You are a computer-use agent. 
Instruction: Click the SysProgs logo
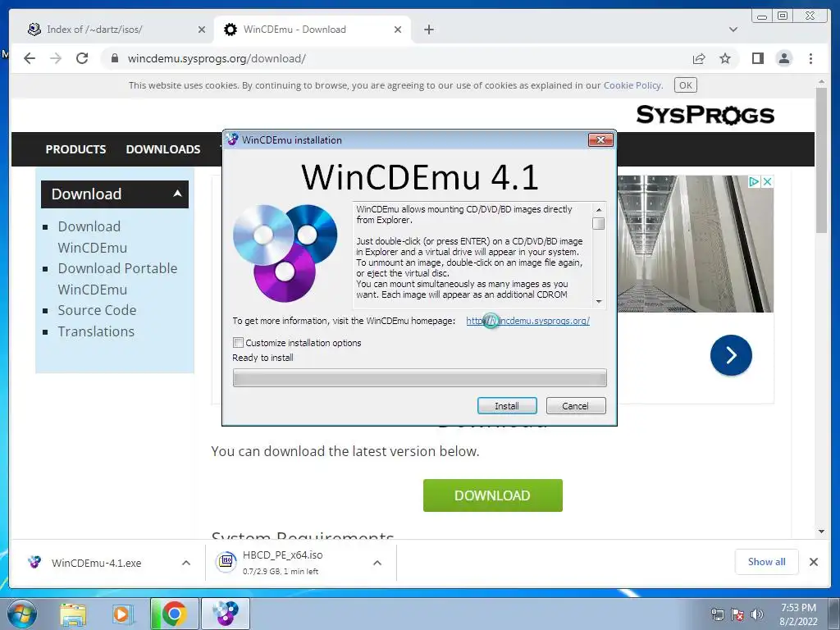point(705,115)
